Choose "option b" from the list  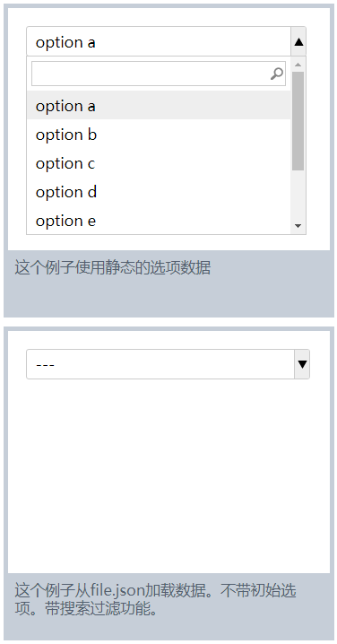[x=159, y=135]
